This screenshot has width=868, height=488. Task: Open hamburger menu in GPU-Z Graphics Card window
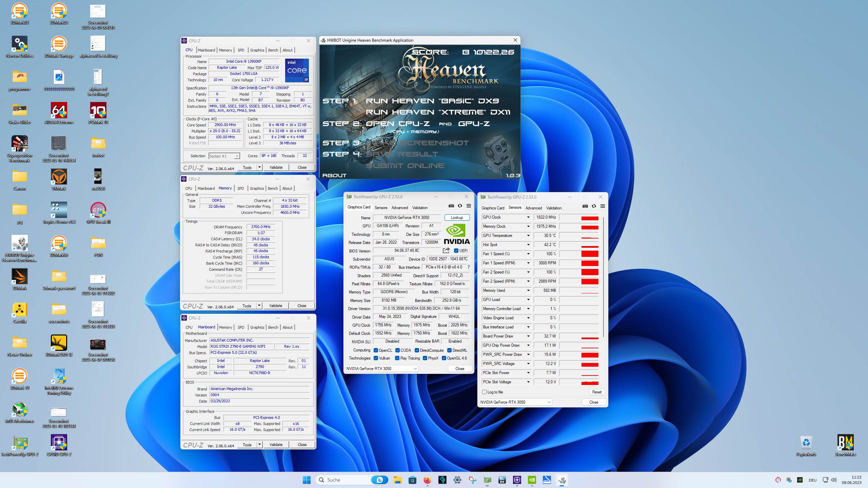(469, 206)
